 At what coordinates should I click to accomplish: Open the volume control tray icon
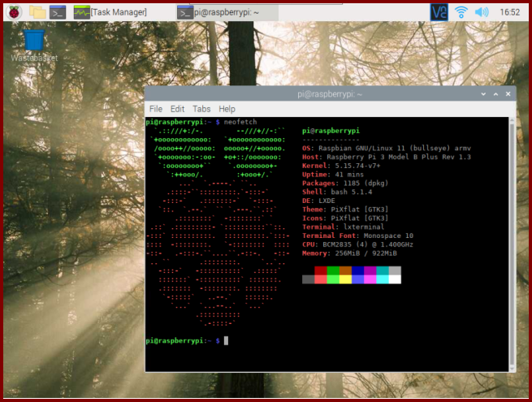click(x=482, y=12)
